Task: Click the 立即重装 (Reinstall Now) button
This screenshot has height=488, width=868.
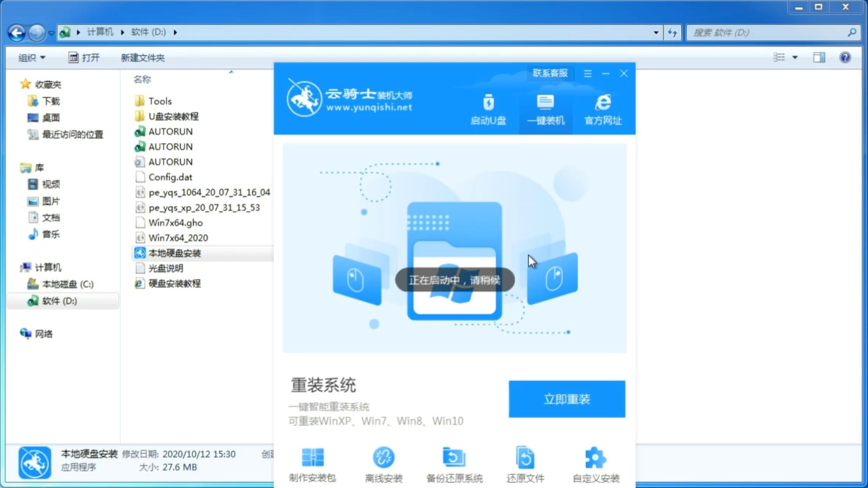Action: pos(567,398)
